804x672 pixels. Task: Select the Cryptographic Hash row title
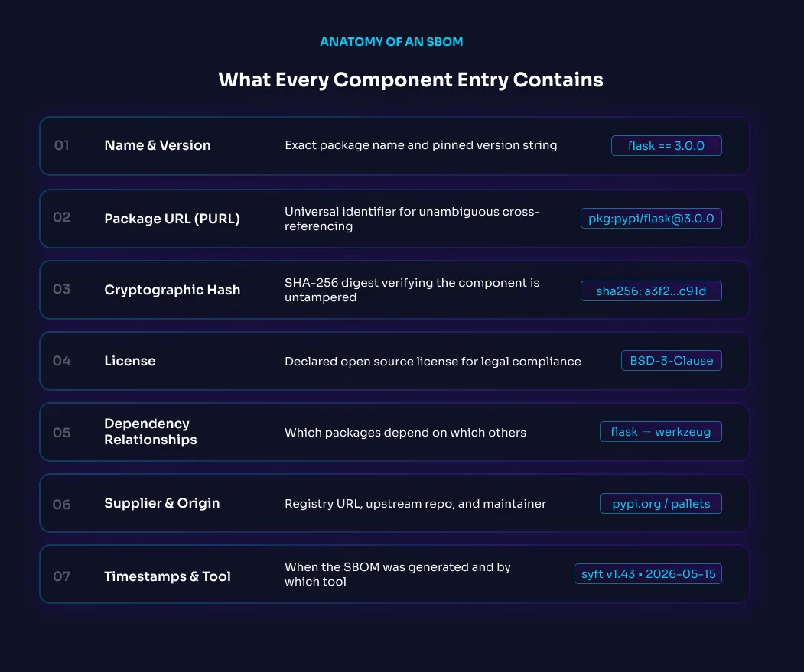[172, 290]
